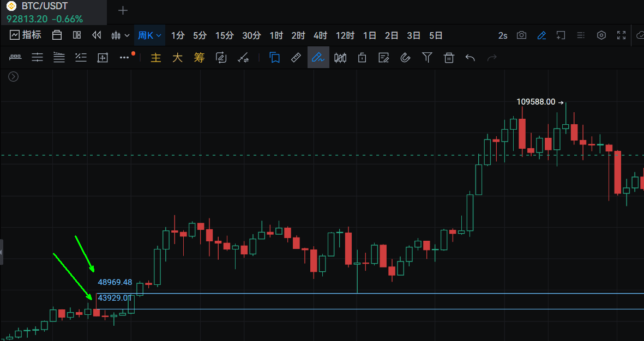Expand the collapsed panel with the circled arrow
The image size is (644, 341).
pos(14,77)
